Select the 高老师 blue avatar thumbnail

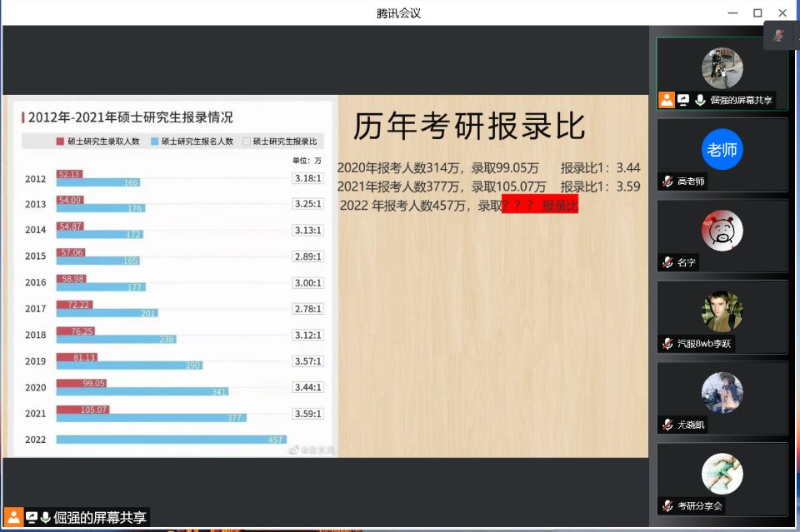click(722, 150)
